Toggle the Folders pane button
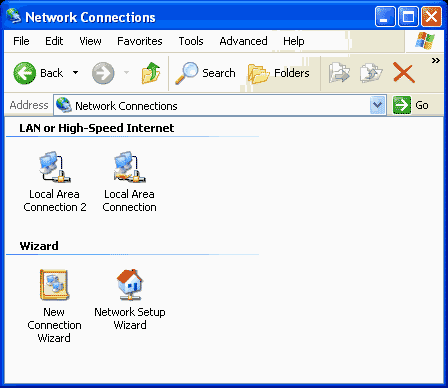Viewport: 448px width, 388px height. pos(279,73)
